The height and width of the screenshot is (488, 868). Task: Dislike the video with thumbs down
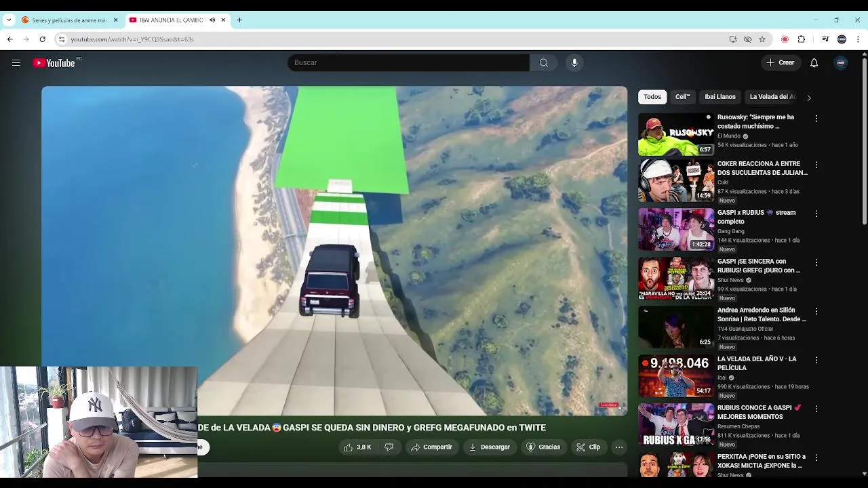coord(389,447)
